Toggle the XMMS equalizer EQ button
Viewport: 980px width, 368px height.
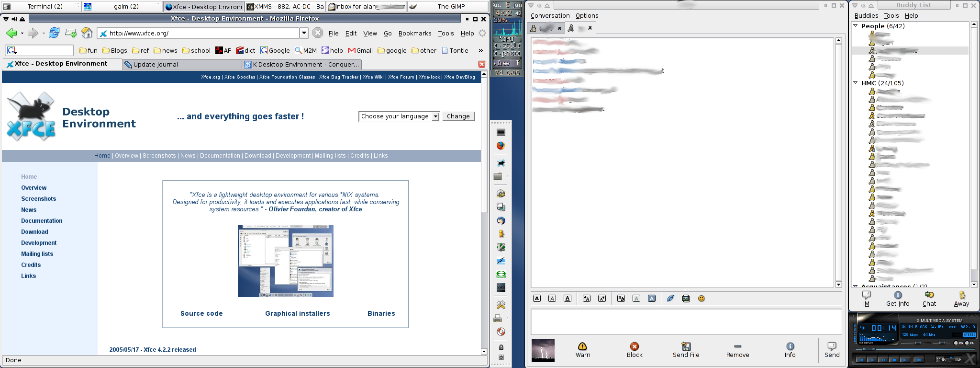point(957,343)
